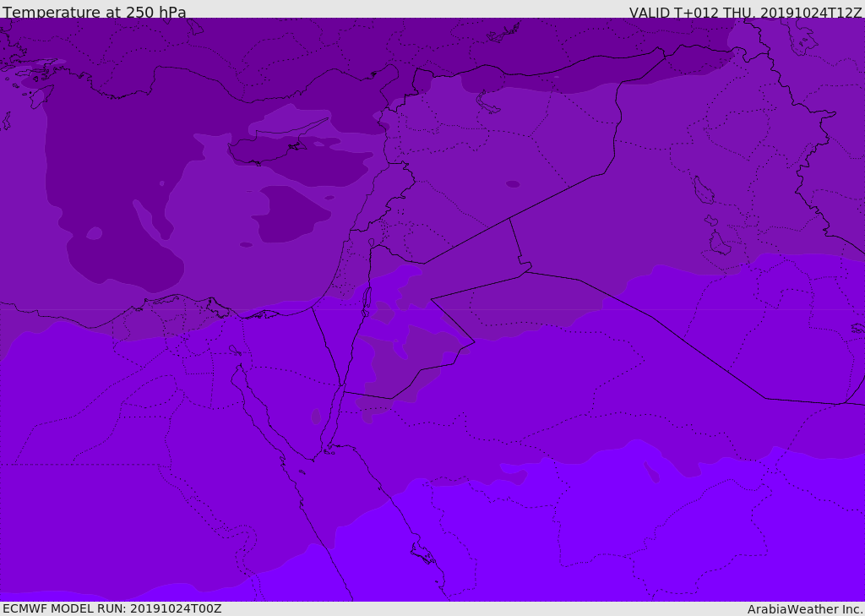Click the 'ArabiaWeather Inc.' credit text
The image size is (865, 616).
pyautogui.click(x=805, y=609)
